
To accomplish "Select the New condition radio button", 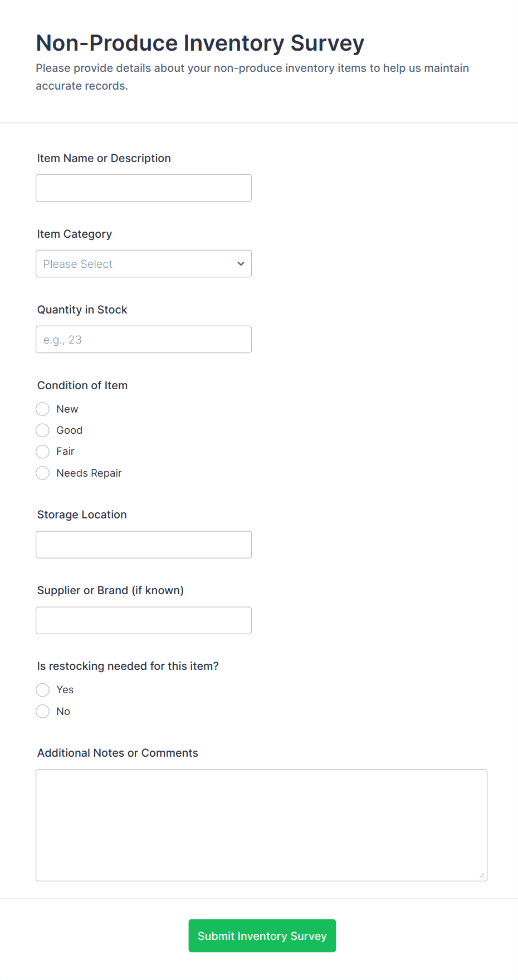I will click(x=42, y=409).
